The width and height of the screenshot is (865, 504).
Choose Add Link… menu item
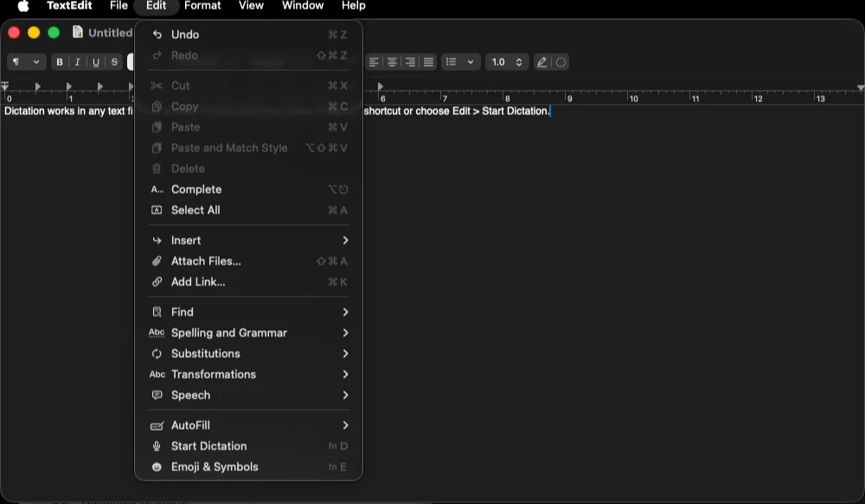pyautogui.click(x=248, y=282)
